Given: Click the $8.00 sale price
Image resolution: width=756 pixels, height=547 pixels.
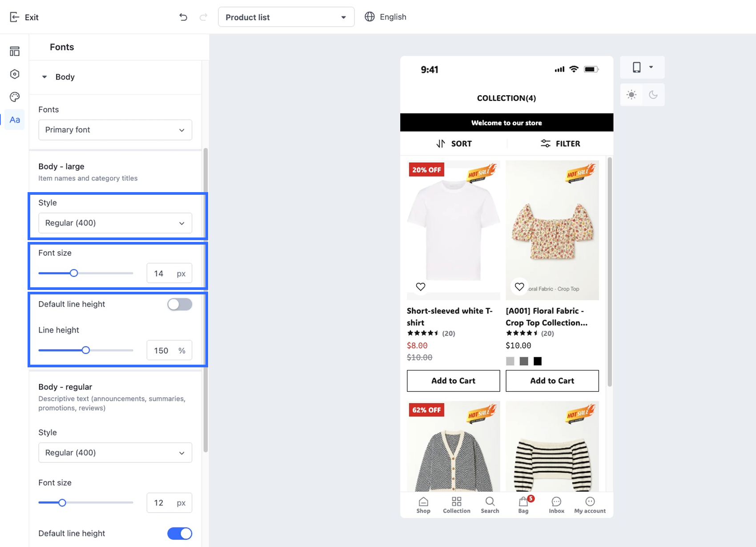Looking at the screenshot, I should [x=417, y=346].
